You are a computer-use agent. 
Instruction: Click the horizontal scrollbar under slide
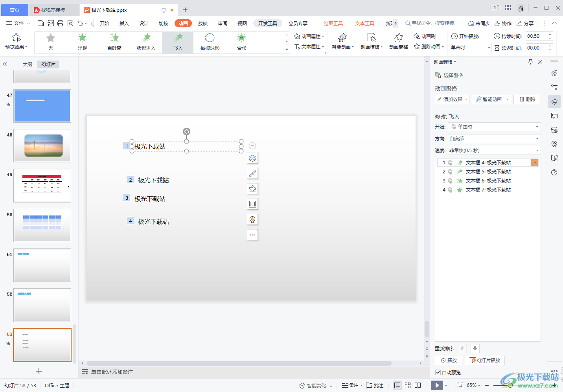click(x=239, y=363)
